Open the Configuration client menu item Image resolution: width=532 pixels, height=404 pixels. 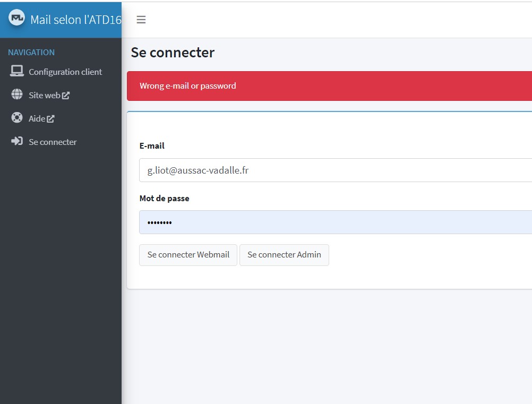[x=65, y=72]
